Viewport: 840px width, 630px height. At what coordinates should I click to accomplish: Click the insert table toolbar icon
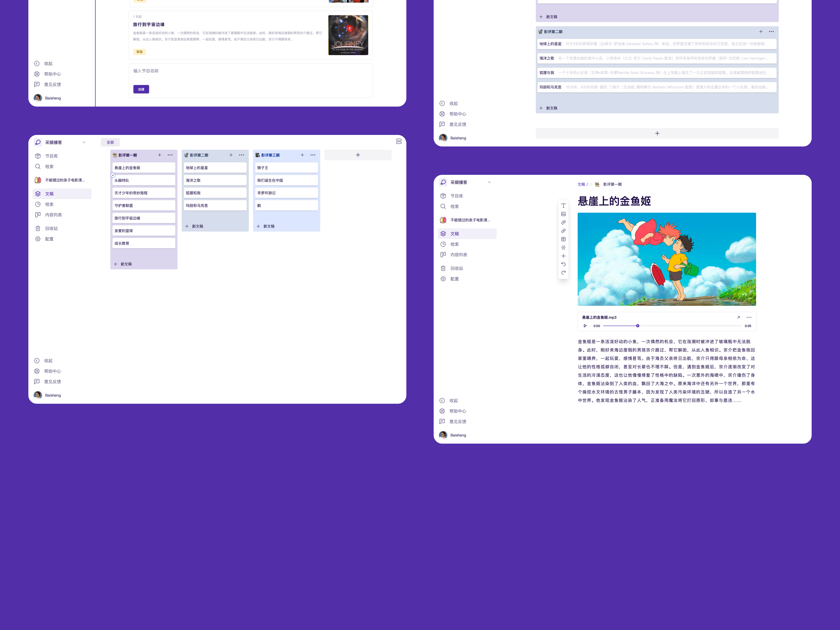[x=563, y=239]
